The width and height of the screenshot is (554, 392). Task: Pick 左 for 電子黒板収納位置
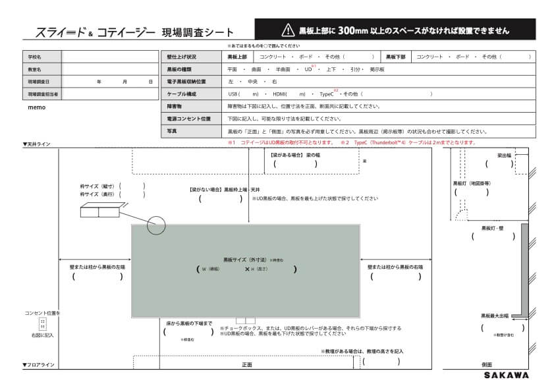[231, 82]
